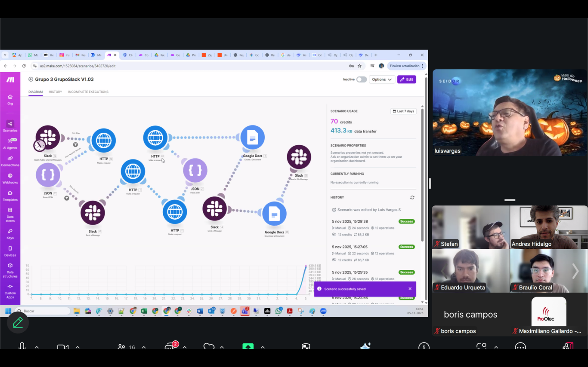Open Data stores section
The image size is (588, 367).
click(x=10, y=215)
